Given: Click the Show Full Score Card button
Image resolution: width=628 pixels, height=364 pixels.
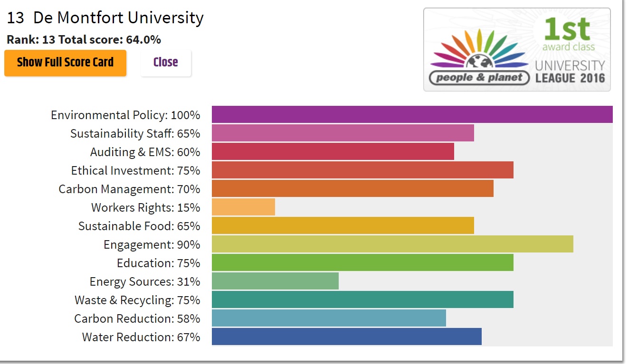Looking at the screenshot, I should pos(66,63).
